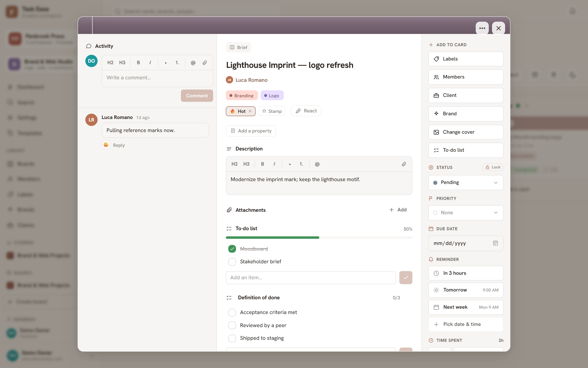Click Pick date & time
This screenshot has width=588, height=368.
[x=465, y=324]
